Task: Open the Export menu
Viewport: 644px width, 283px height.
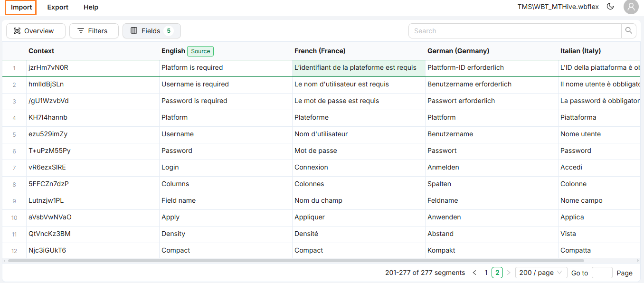Action: click(58, 7)
